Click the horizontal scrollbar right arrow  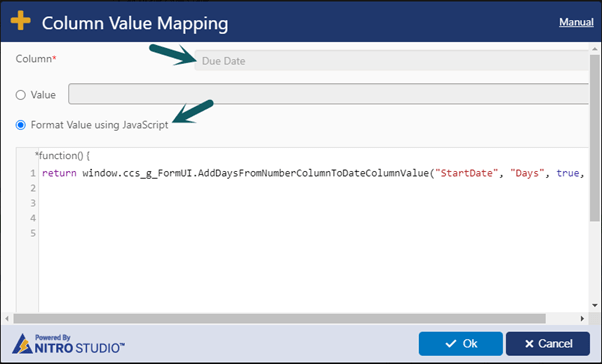582,318
